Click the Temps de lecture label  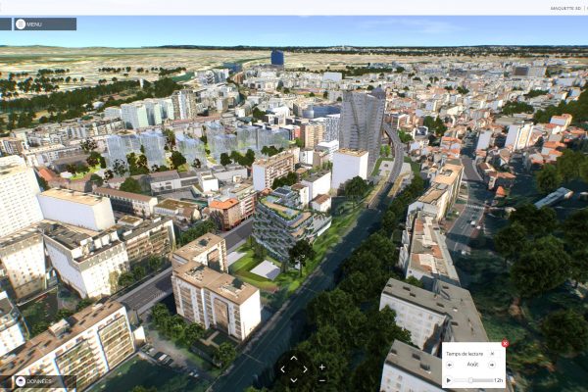(465, 354)
